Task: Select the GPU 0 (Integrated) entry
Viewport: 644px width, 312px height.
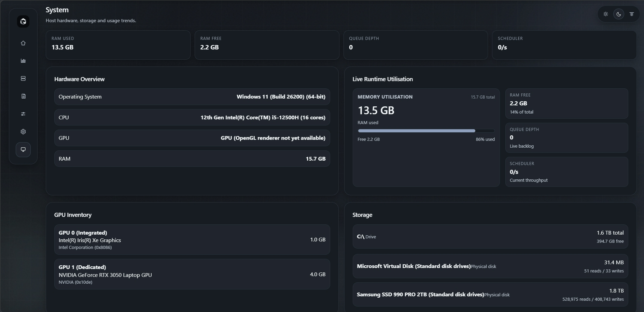Action: (x=192, y=240)
